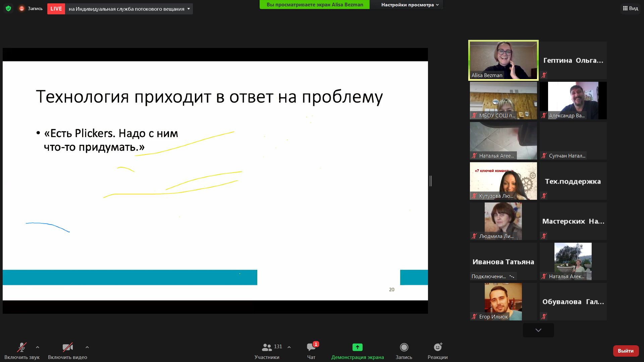Select Кутузова Лю... video tile
Screen dimensions: 644x362
pyautogui.click(x=503, y=181)
